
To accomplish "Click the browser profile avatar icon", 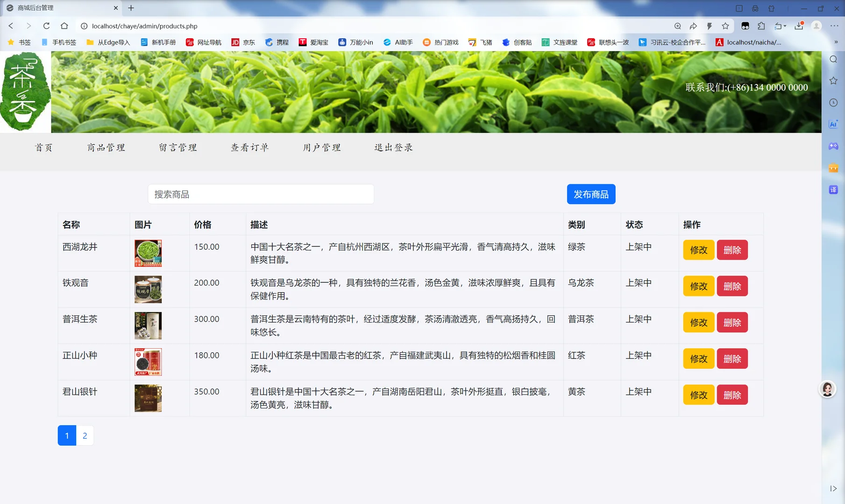I will click(816, 26).
